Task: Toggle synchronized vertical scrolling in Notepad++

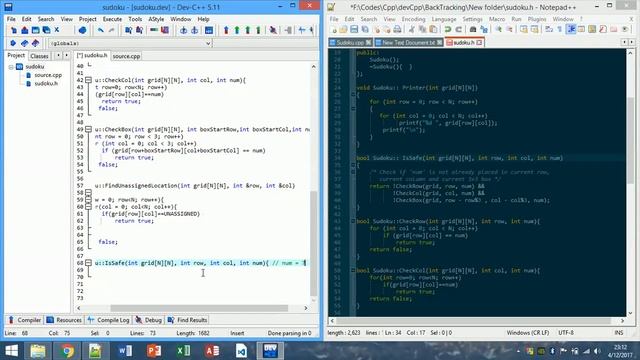Action: coord(524,29)
